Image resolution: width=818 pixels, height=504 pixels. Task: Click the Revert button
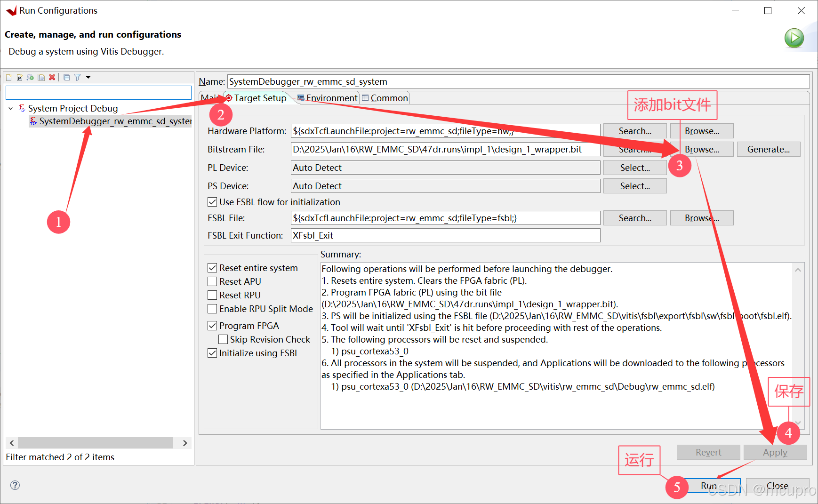708,452
